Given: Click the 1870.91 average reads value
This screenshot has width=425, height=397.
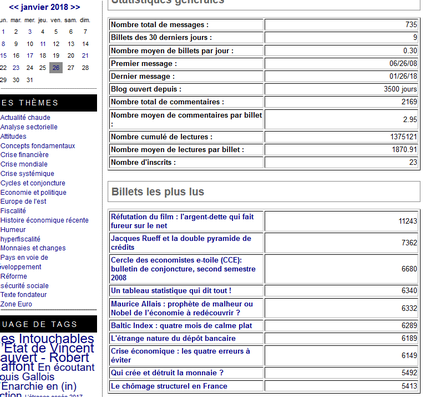Looking at the screenshot, I should (404, 149).
